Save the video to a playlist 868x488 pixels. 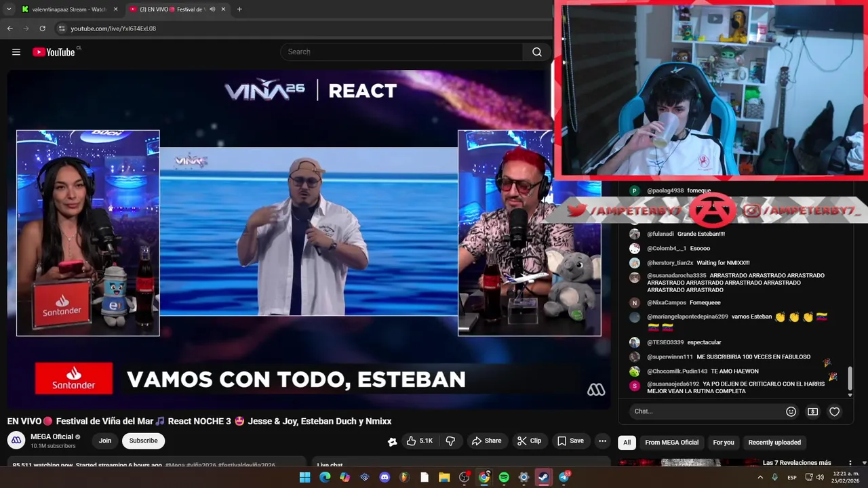(x=570, y=441)
